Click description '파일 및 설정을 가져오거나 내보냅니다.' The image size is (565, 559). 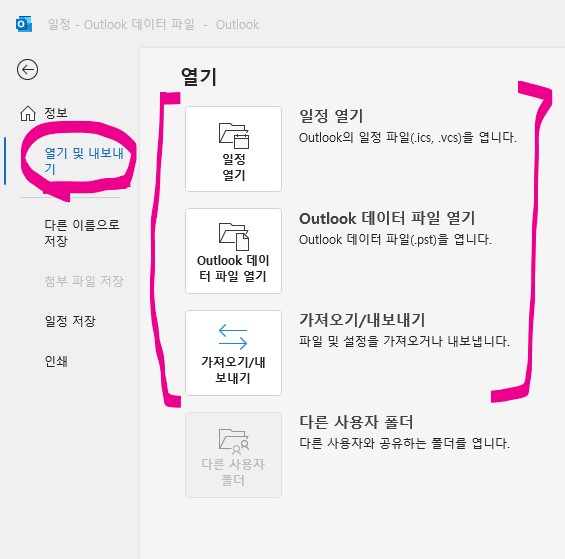[x=404, y=341]
